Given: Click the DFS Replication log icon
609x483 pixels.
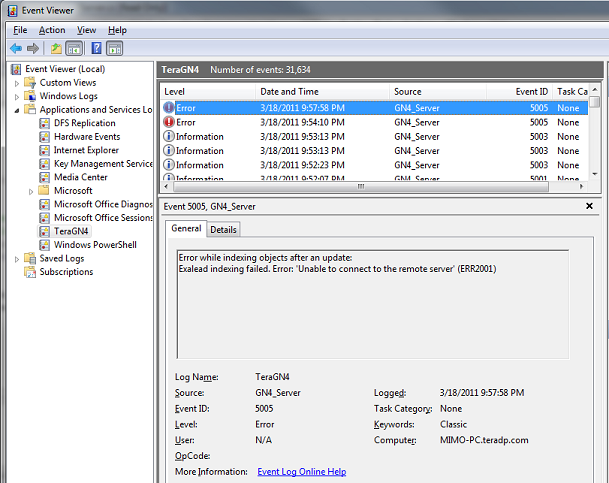Looking at the screenshot, I should 44,123.
